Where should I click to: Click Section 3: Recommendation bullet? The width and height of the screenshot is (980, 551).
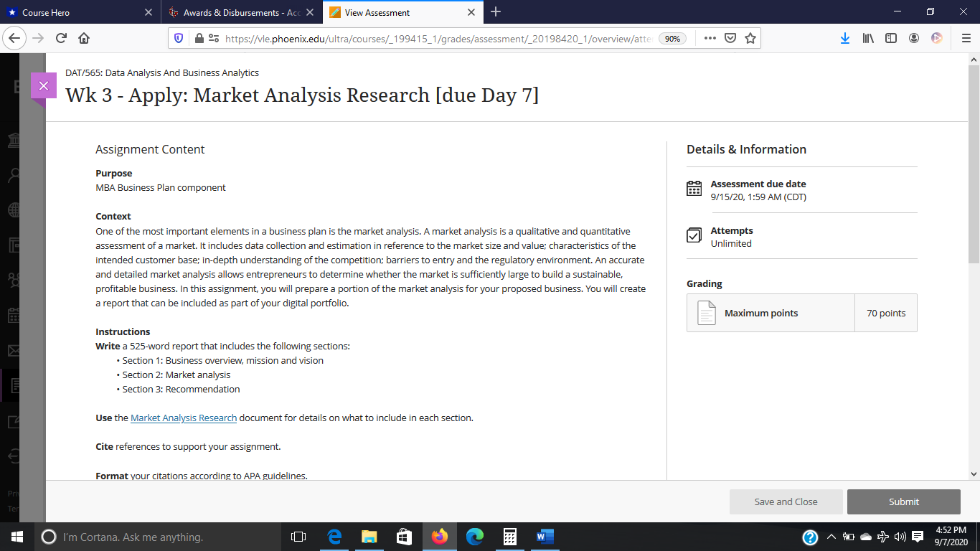click(181, 389)
